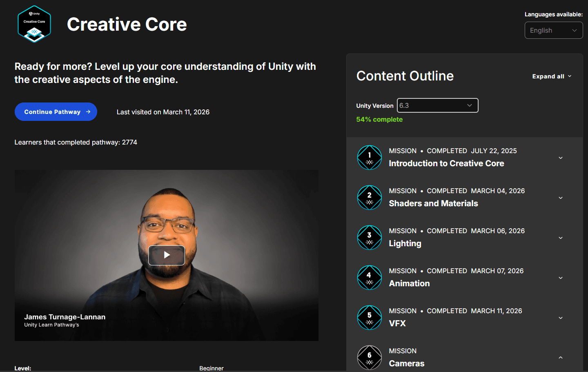Expand the Lighting mission chevron

561,238
